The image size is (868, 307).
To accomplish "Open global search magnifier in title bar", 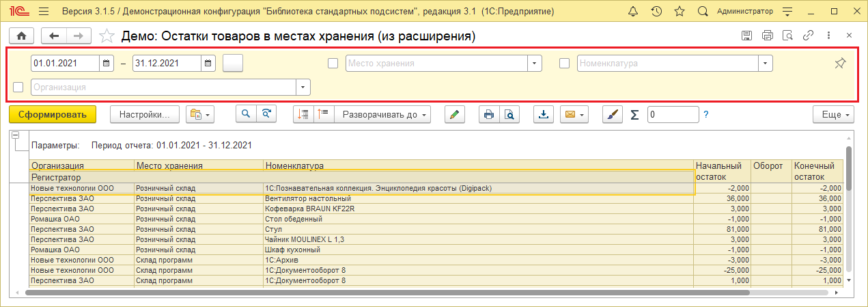I will (x=703, y=12).
